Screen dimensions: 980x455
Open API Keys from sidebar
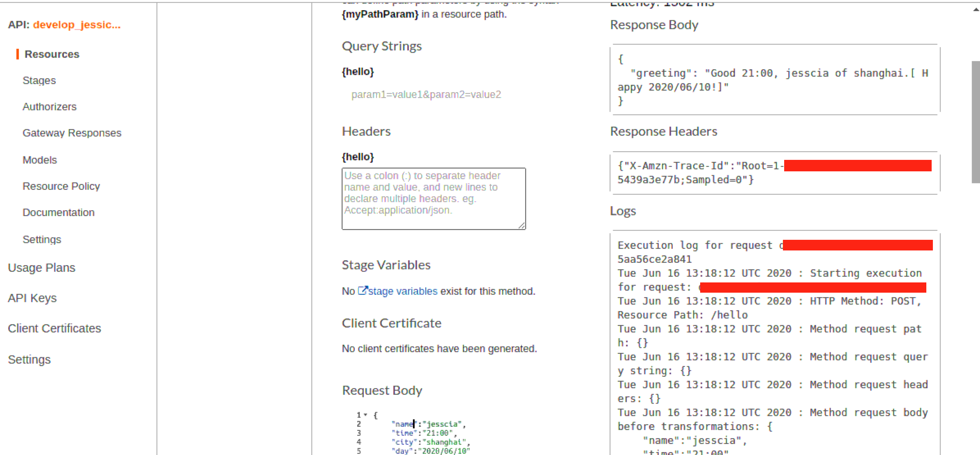[32, 298]
